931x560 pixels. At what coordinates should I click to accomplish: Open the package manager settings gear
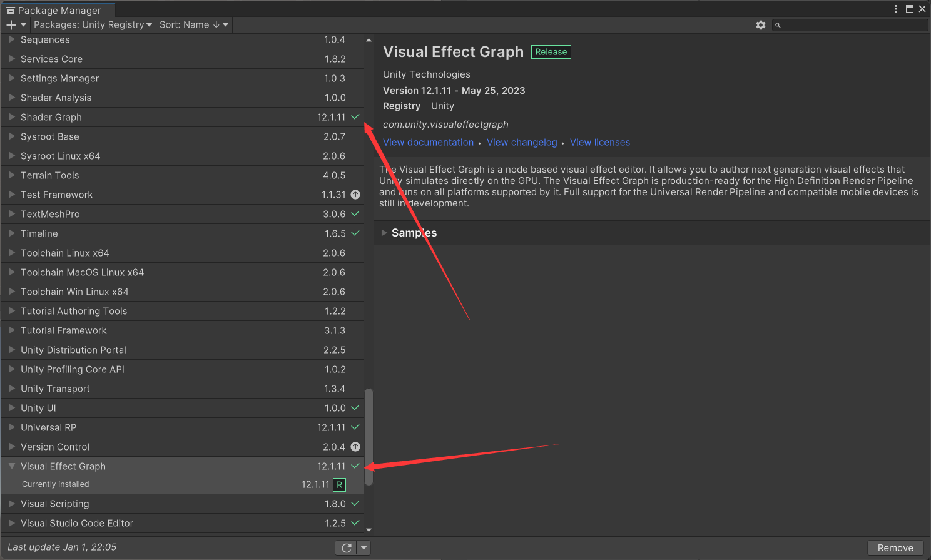760,25
